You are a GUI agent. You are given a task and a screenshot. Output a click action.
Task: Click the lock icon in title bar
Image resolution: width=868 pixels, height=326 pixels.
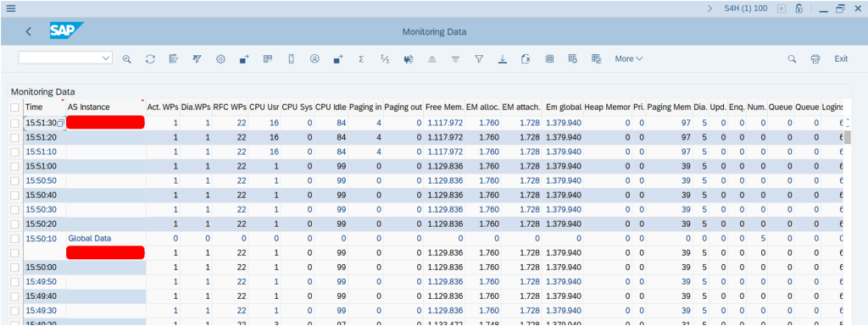[x=798, y=8]
